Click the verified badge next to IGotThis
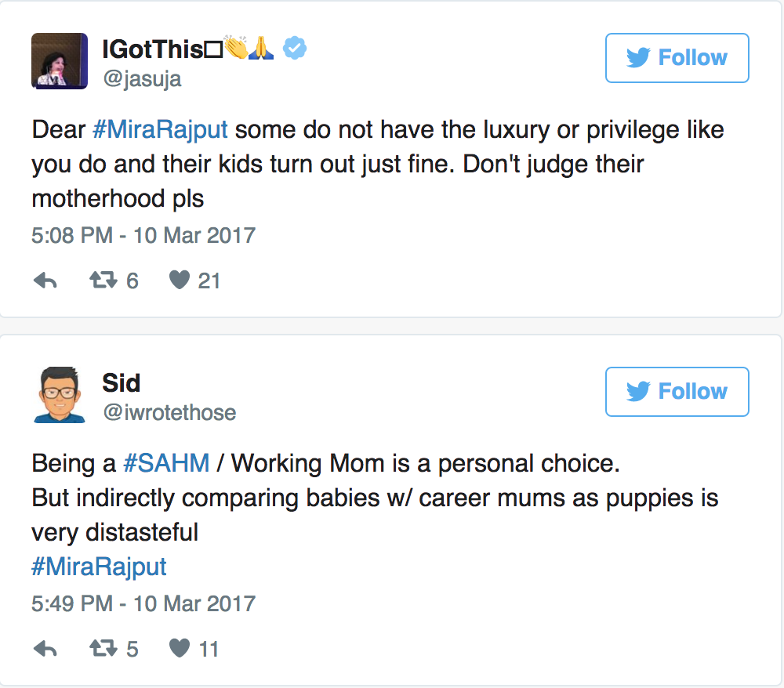 click(295, 49)
